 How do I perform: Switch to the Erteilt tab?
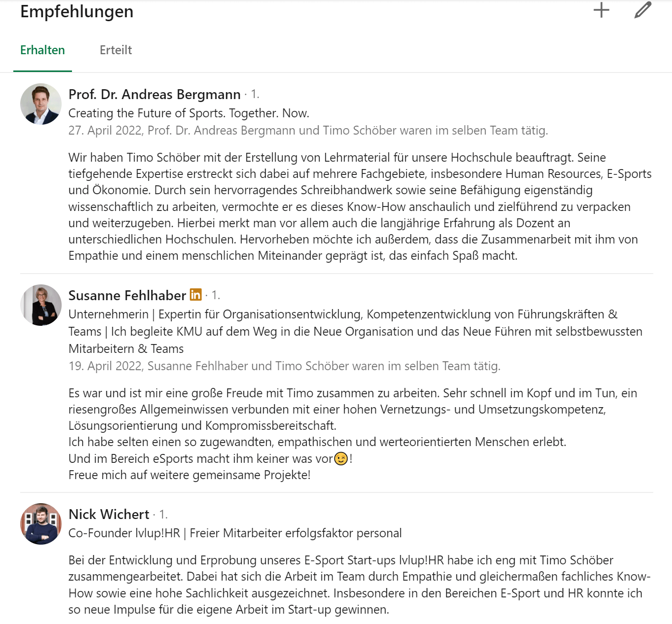coord(116,50)
